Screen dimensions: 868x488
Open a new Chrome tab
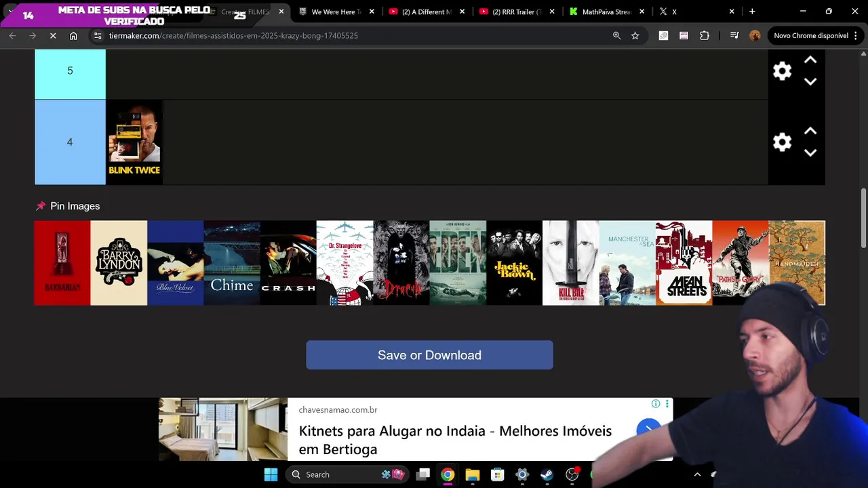click(752, 12)
